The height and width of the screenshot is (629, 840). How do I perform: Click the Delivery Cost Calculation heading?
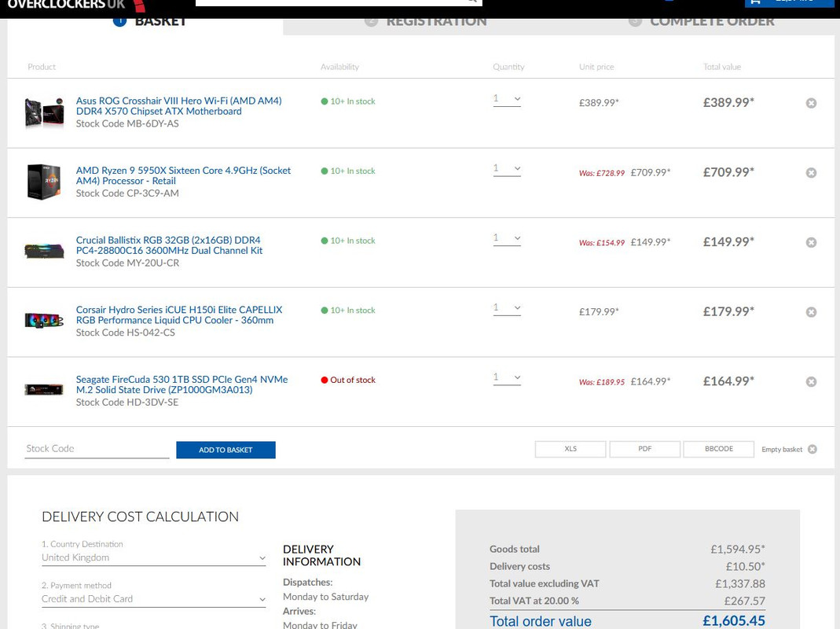[141, 517]
